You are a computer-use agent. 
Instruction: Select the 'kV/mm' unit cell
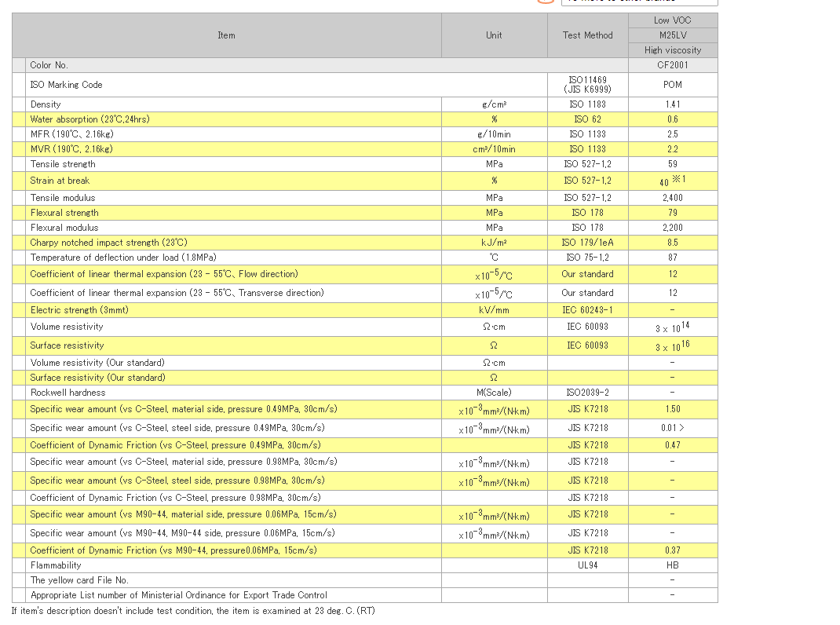[494, 310]
